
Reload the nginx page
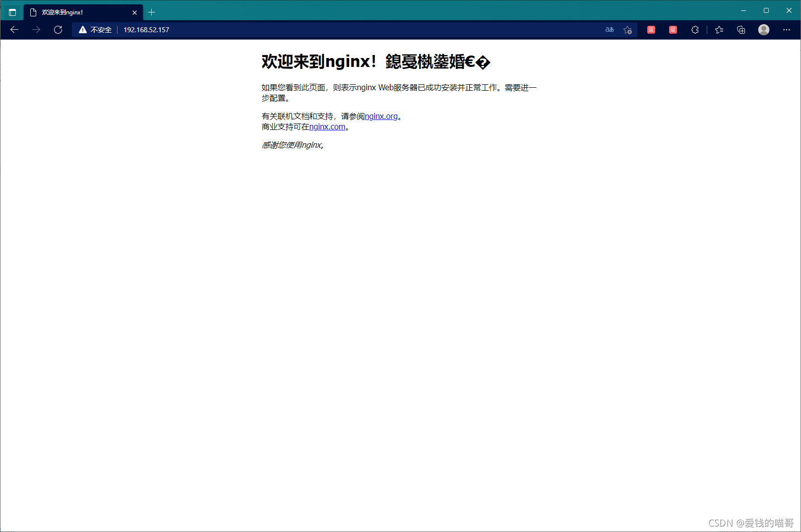coord(58,30)
